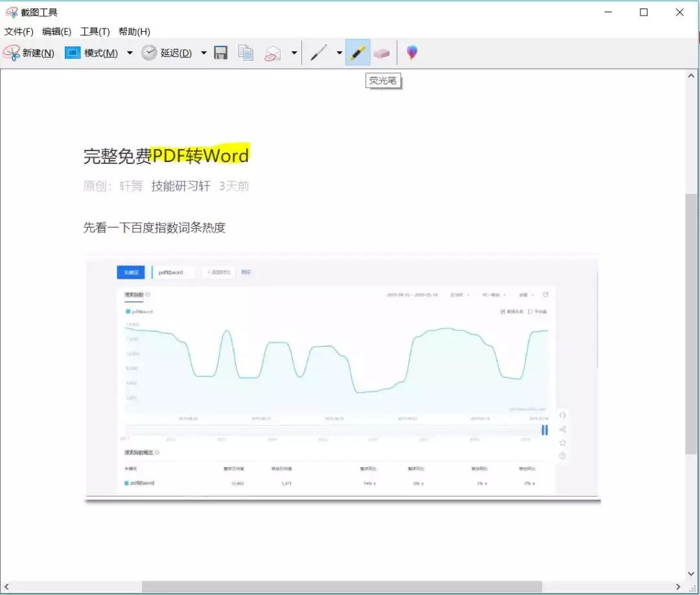Click the vertical scrollbar down arrow

tap(691, 574)
